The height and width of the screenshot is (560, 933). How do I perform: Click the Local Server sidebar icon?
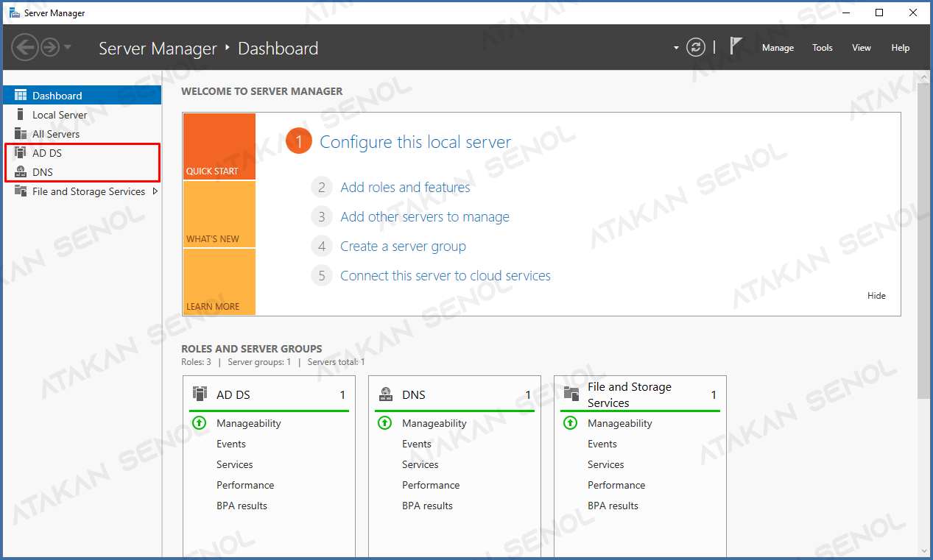tap(21, 115)
